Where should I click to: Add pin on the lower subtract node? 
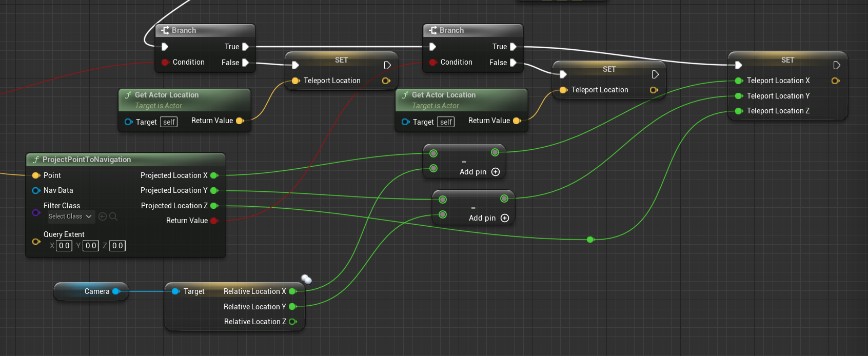pos(489,218)
